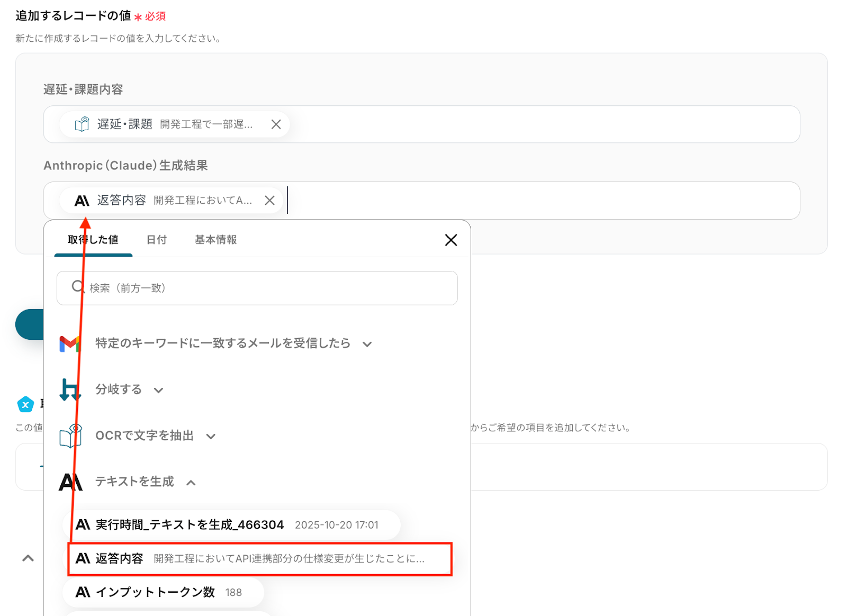Close the value picker popup

pos(450,240)
